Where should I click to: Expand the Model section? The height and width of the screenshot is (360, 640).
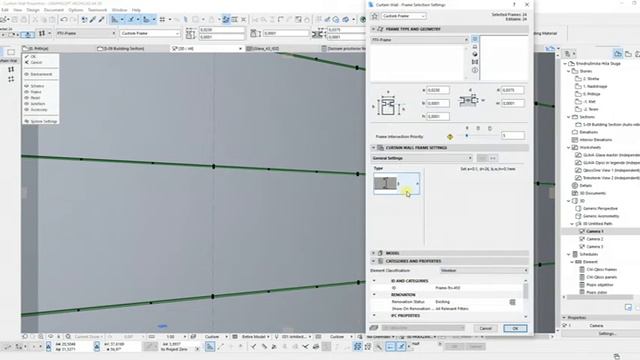point(373,253)
